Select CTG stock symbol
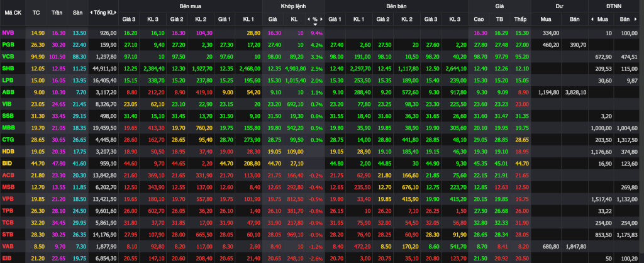 click(x=8, y=140)
